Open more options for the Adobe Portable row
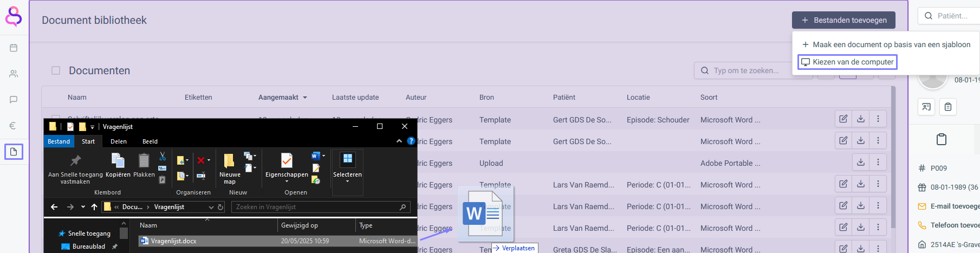Image resolution: width=980 pixels, height=253 pixels. pos(878,163)
